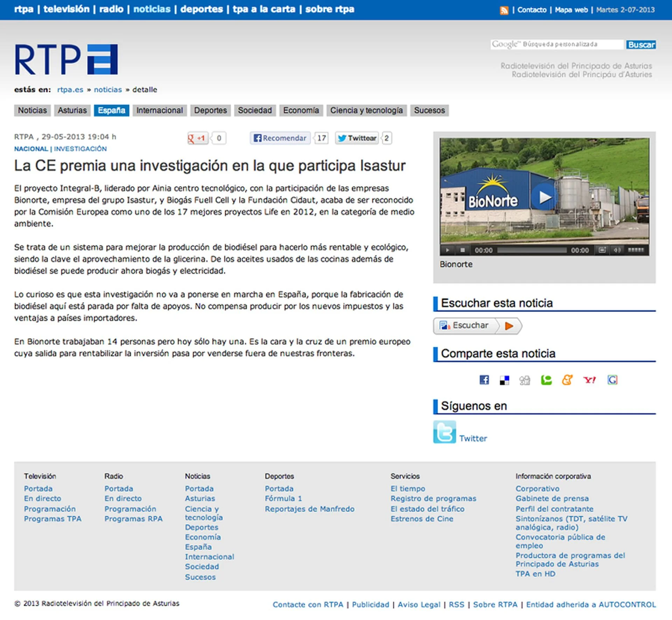Select the Internacional news tab
Image resolution: width=672 pixels, height=620 pixels.
tap(160, 110)
